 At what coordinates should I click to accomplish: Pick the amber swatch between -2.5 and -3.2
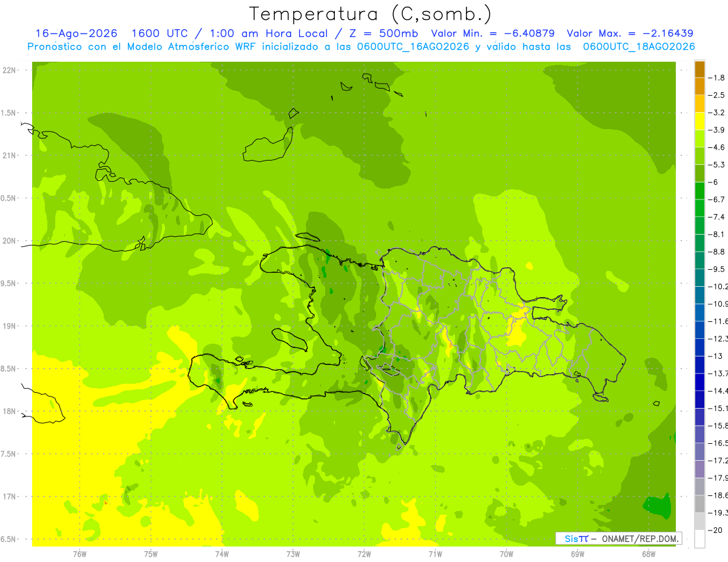pos(699,104)
